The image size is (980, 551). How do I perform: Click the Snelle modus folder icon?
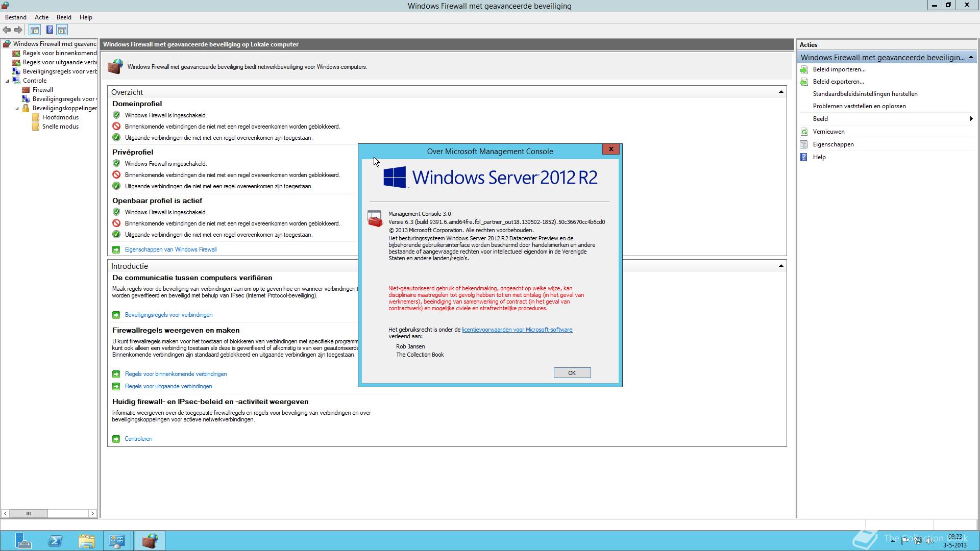click(36, 127)
